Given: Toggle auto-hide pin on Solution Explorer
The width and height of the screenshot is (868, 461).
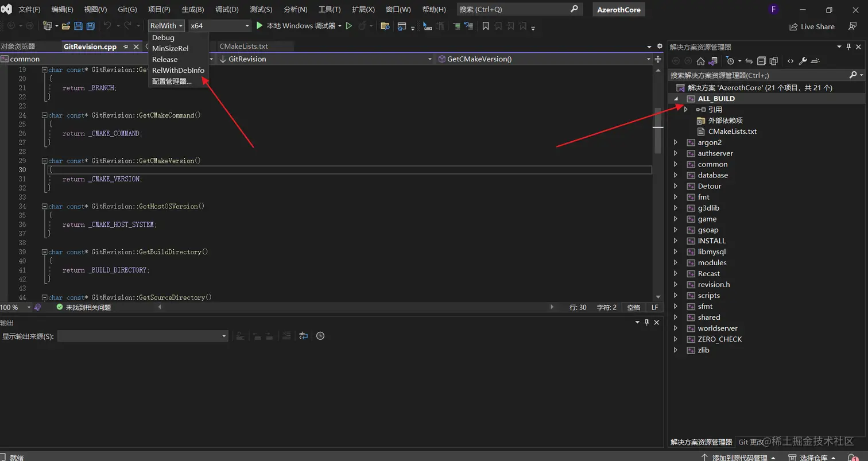Looking at the screenshot, I should [848, 47].
